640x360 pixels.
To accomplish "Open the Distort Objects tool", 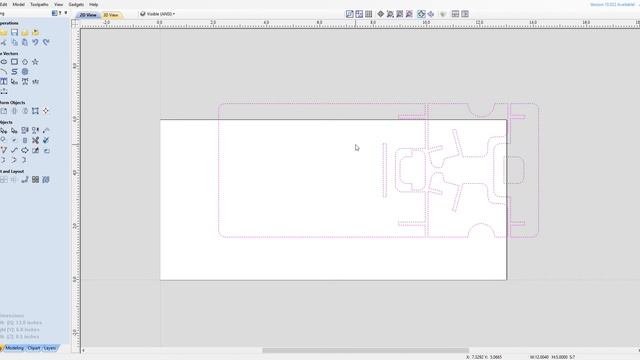I will click(36, 111).
